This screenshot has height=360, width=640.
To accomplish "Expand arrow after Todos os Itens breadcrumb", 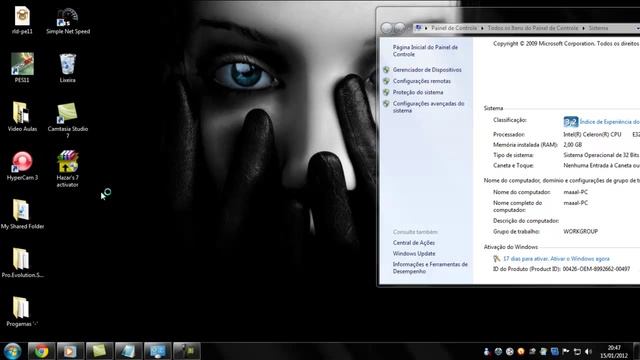I will pyautogui.click(x=583, y=28).
